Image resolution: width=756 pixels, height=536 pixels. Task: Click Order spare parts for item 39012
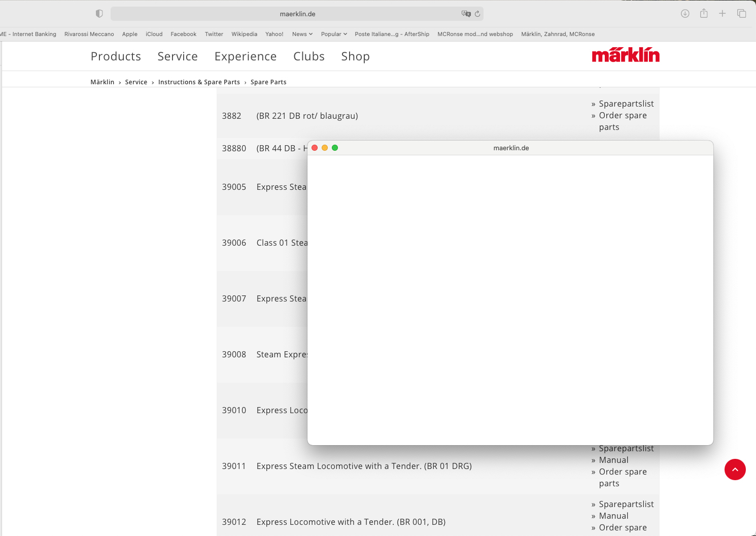pos(623,527)
